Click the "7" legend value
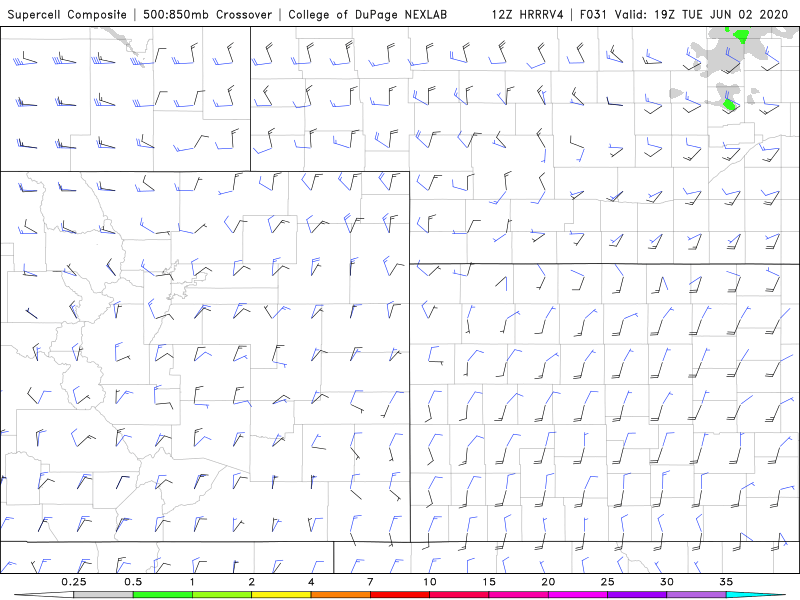The height and width of the screenshot is (600, 800). [370, 582]
